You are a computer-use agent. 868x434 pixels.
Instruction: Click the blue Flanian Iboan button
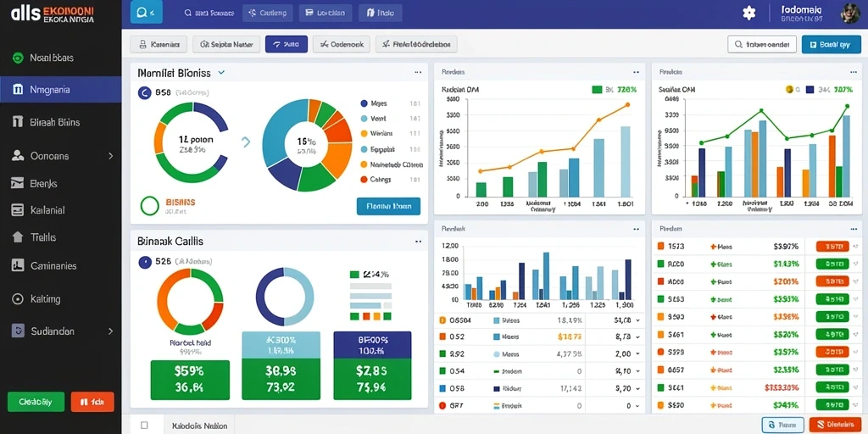[388, 206]
